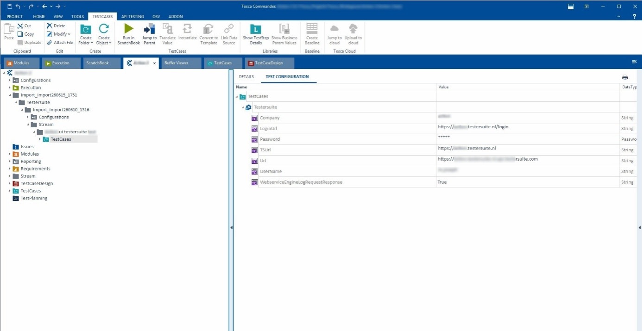Click the Link Data Source icon

pyautogui.click(x=229, y=29)
